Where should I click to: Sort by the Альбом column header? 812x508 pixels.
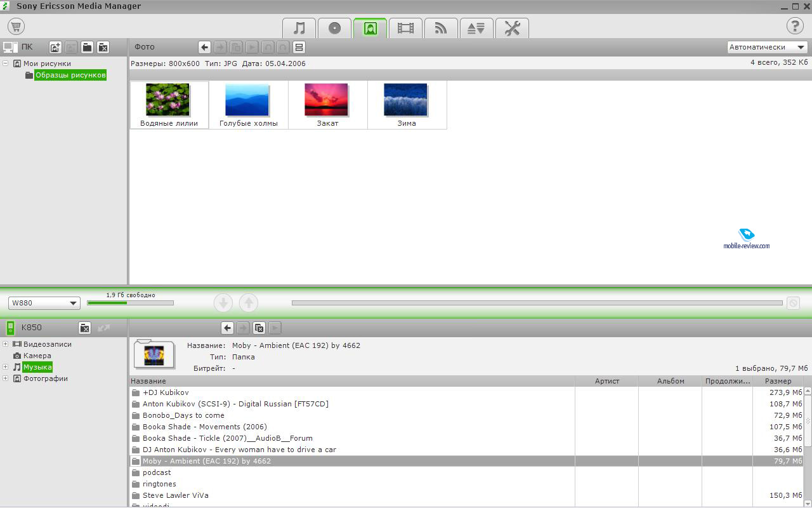[x=671, y=381]
